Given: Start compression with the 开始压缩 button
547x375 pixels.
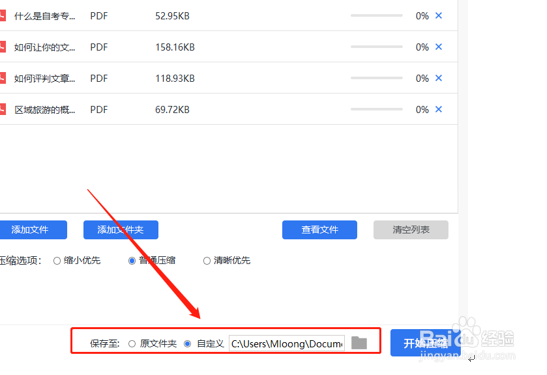Looking at the screenshot, I should (425, 343).
